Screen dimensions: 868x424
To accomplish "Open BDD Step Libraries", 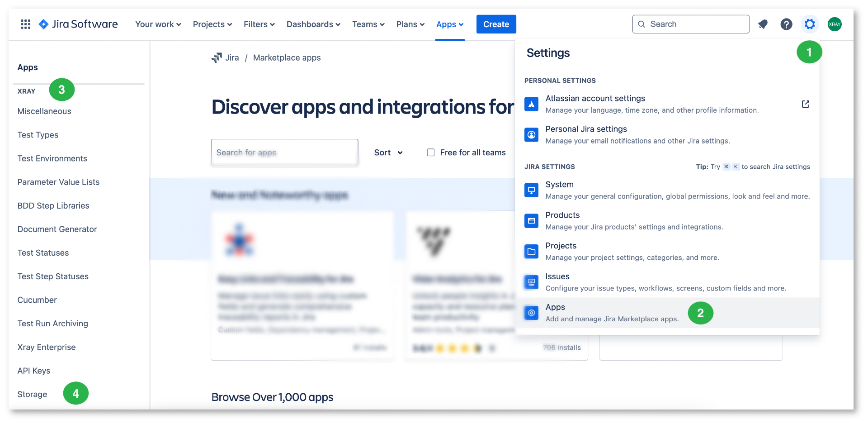I will point(53,205).
